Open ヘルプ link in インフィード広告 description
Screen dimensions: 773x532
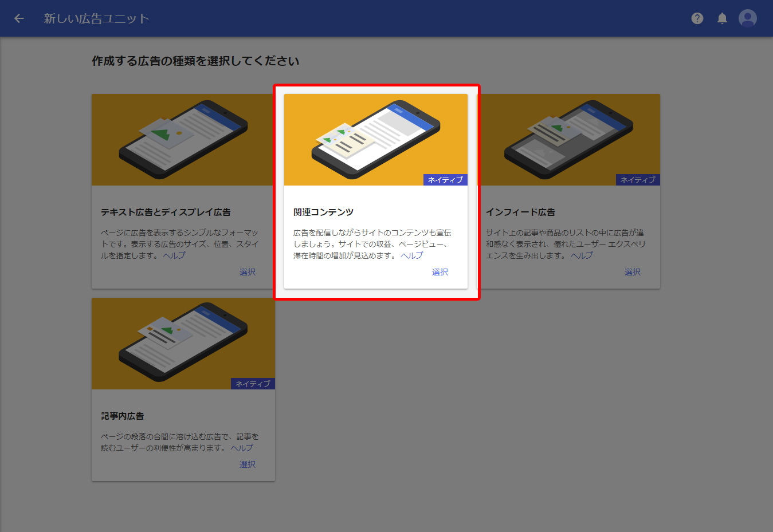point(582,255)
